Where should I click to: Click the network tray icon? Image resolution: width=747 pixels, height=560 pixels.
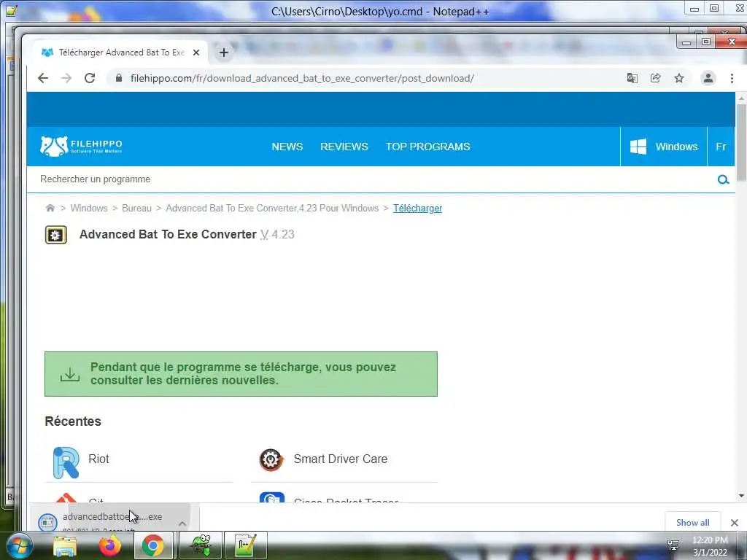pos(673,545)
